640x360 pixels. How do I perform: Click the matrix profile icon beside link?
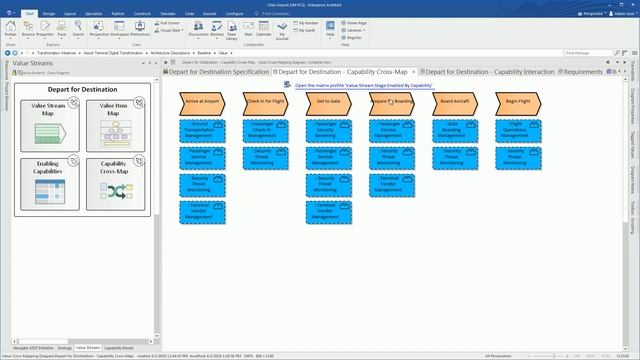click(287, 84)
